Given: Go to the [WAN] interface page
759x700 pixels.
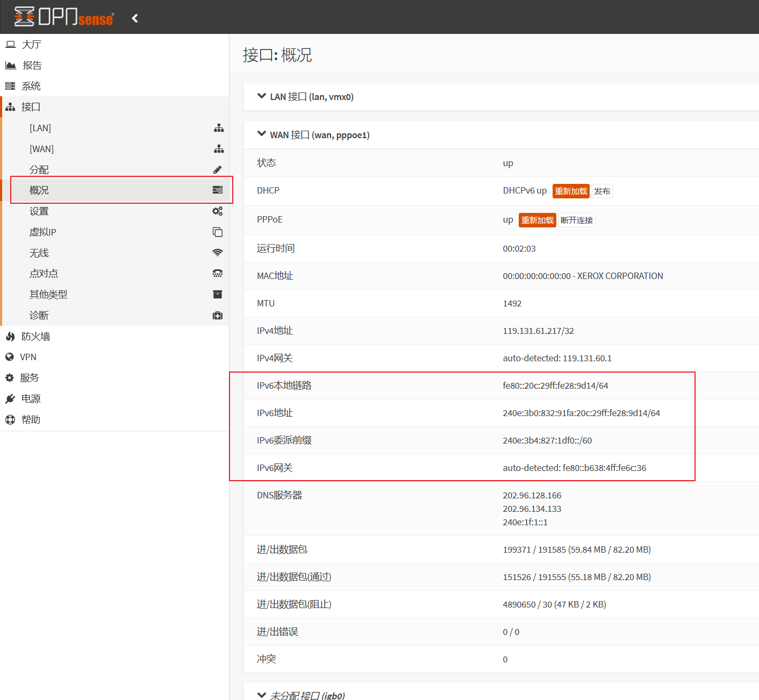Looking at the screenshot, I should point(116,149).
